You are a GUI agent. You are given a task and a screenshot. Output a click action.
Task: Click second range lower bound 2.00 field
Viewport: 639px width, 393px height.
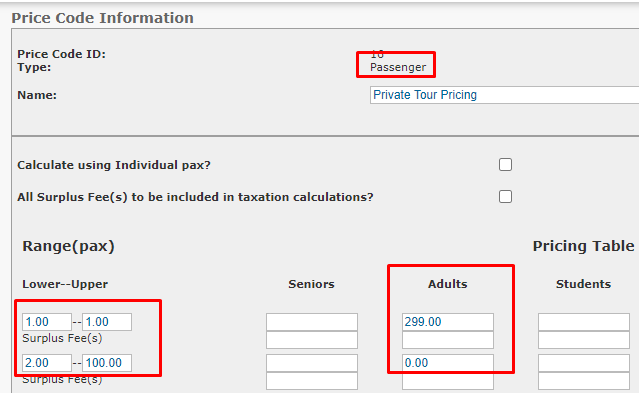[47, 363]
